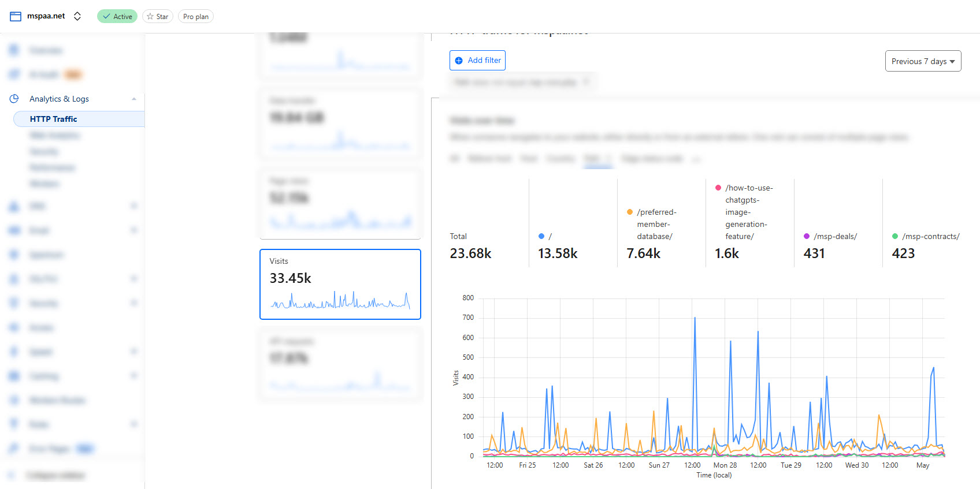Collapse the Analytics & Logs section arrow
980x489 pixels.
click(x=134, y=99)
